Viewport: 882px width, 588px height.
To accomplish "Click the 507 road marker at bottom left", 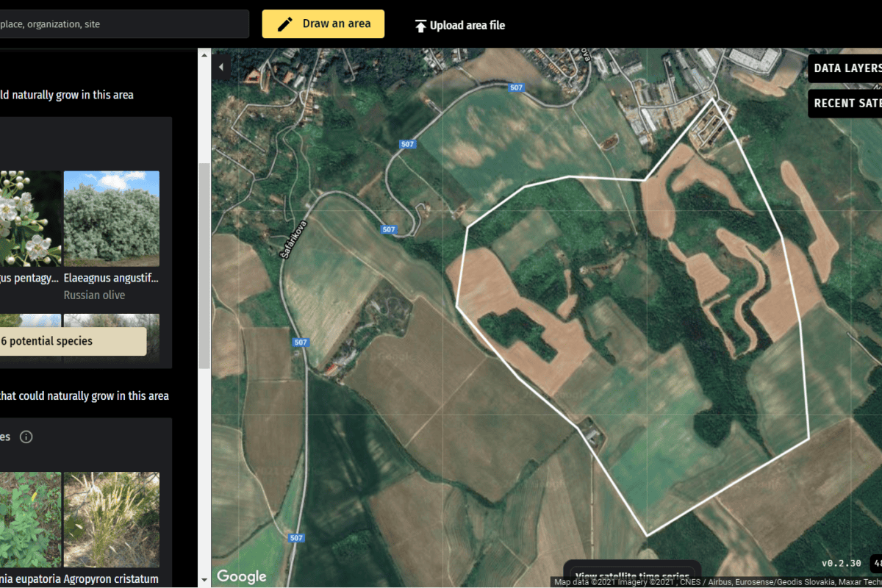I will [295, 537].
